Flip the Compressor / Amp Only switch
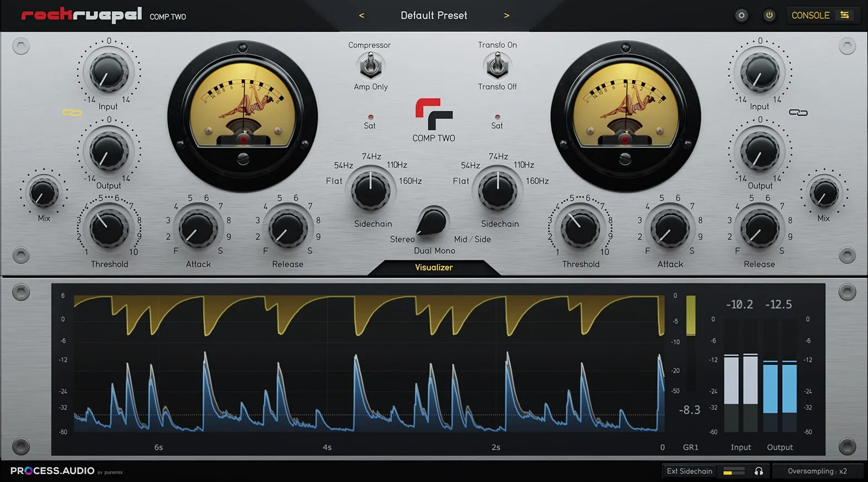868x482 pixels. coord(370,66)
